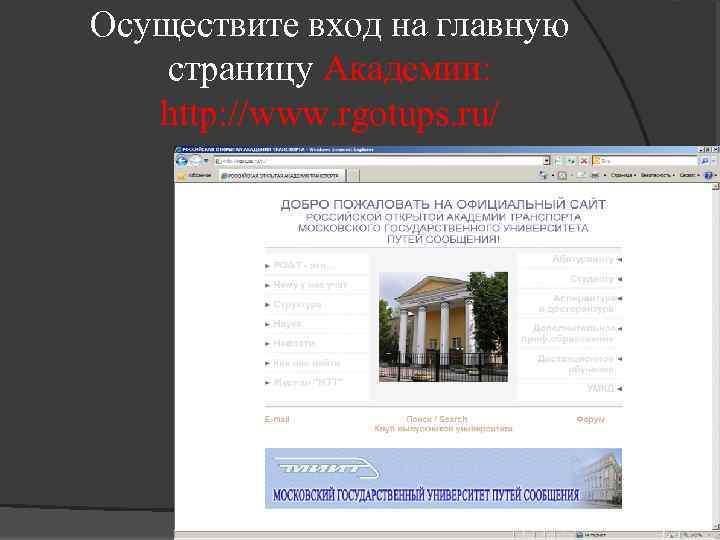Open the Сервис (Tools) menu
This screenshot has width=720, height=540.
(x=689, y=175)
